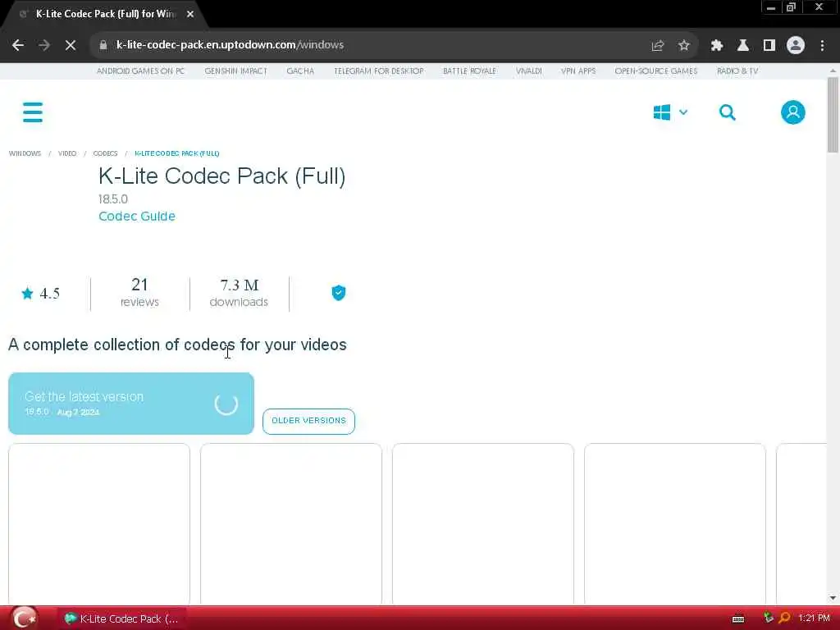Click K-Lite Codec Pack (Full) breadcrumb
The height and width of the screenshot is (630, 840).
[177, 153]
